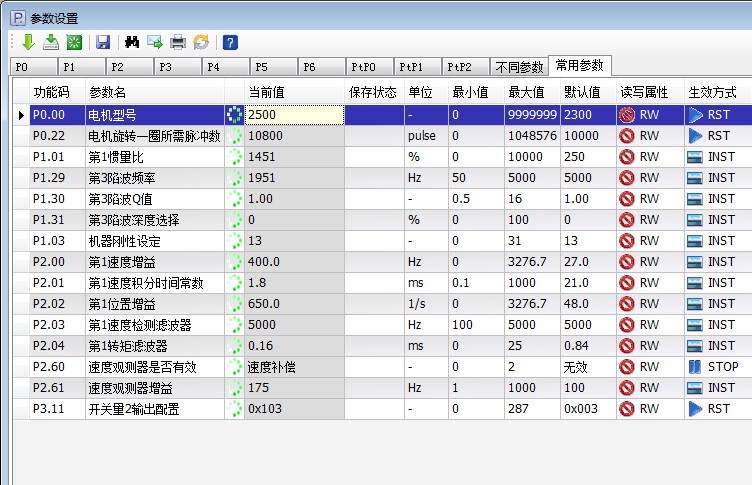Select the 不同参数 tab
The height and width of the screenshot is (485, 752).
tap(520, 67)
